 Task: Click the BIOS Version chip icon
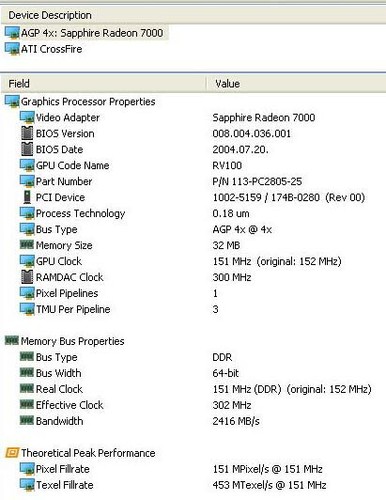pyautogui.click(x=27, y=133)
